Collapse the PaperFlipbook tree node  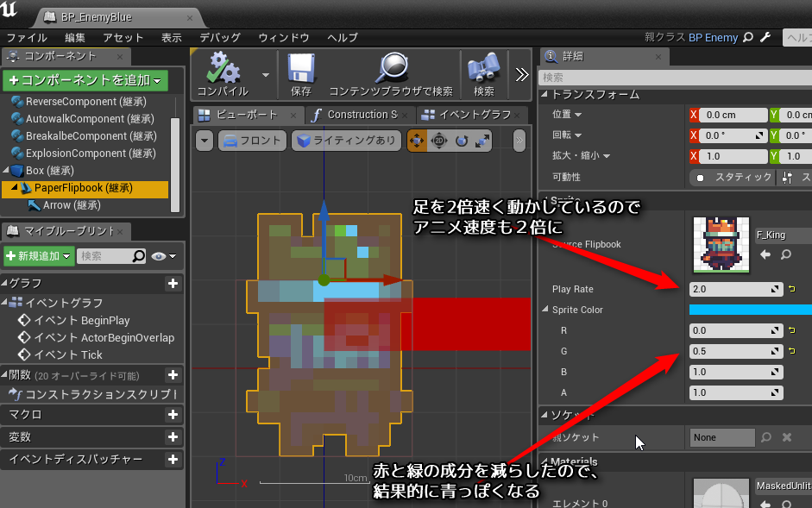(15, 187)
